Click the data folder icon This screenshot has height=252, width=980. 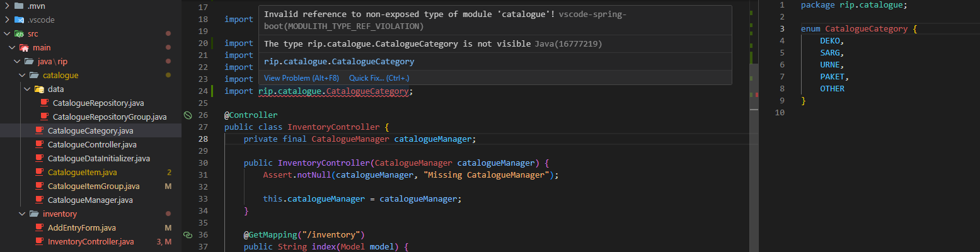(39, 89)
